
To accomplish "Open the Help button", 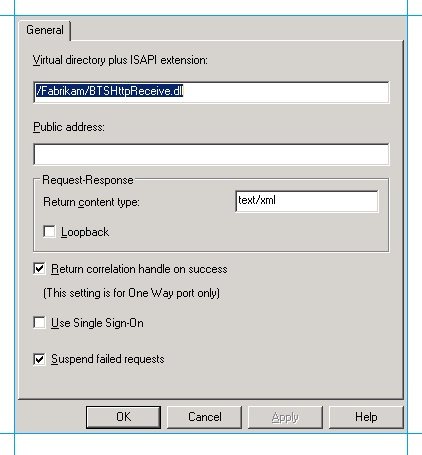I will 366,417.
